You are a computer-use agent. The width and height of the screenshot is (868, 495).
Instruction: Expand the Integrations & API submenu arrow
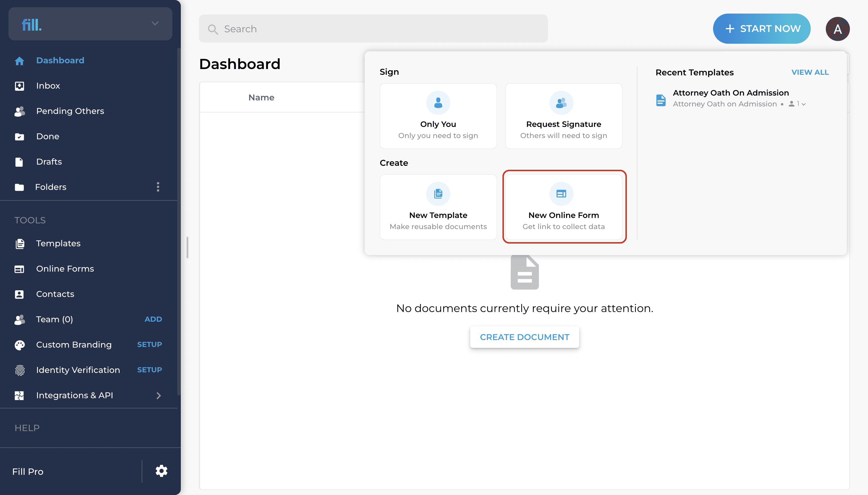tap(158, 396)
